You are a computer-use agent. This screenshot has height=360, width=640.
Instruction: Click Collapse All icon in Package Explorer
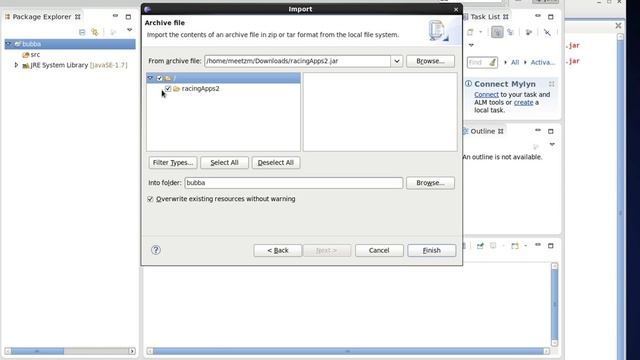click(x=82, y=32)
